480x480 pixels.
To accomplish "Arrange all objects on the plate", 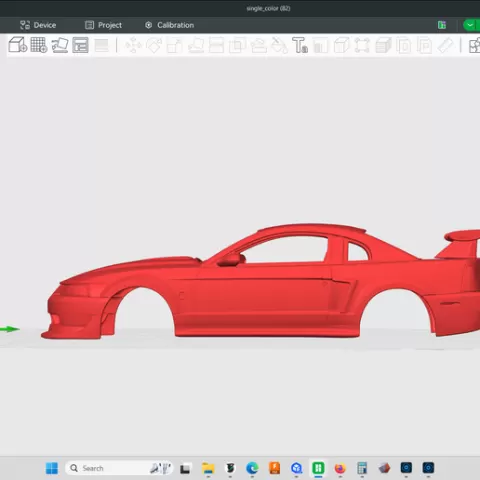I will (81, 45).
